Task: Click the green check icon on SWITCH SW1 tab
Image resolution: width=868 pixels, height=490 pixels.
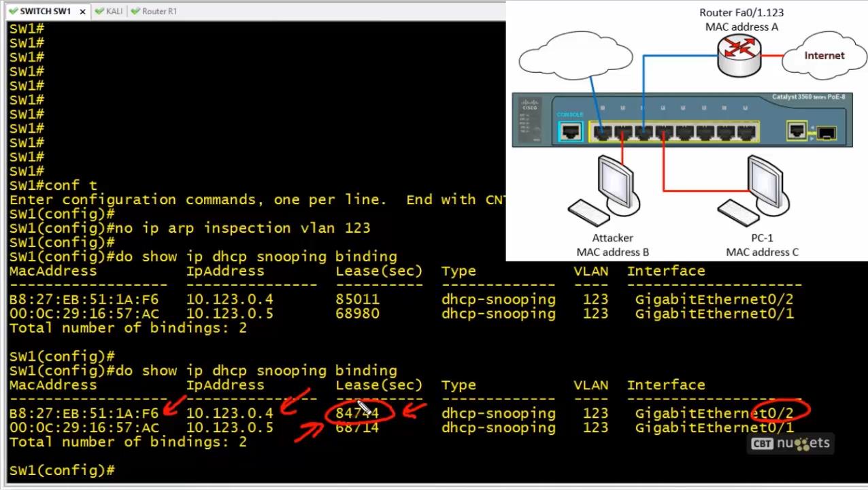Action: 13,12
